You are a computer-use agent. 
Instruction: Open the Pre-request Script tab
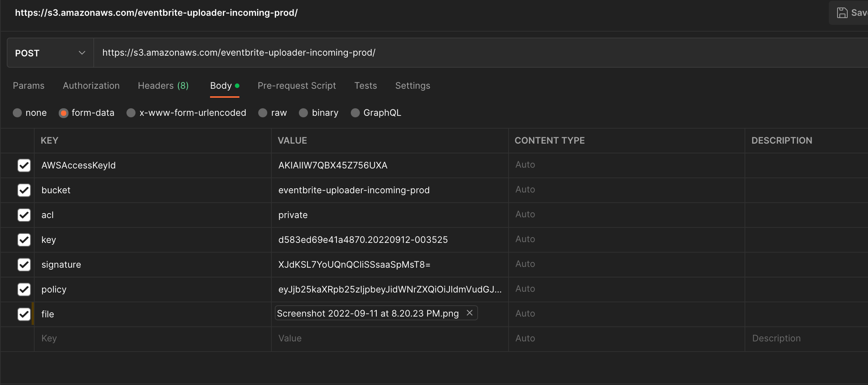(x=297, y=86)
